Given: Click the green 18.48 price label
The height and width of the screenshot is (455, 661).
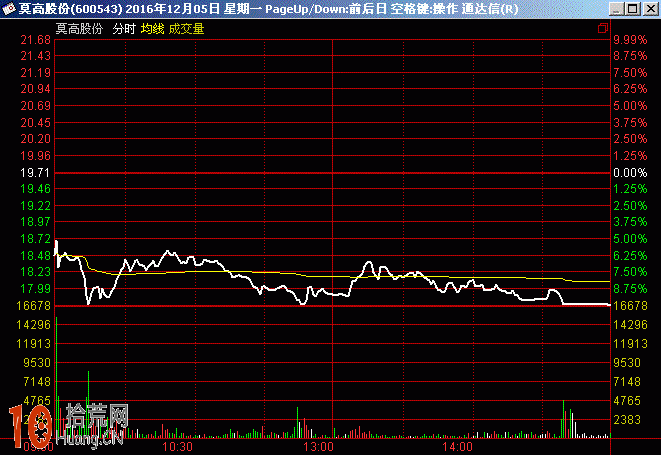Looking at the screenshot, I should point(35,255).
